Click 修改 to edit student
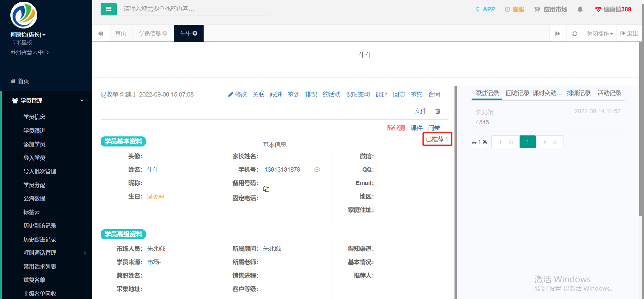This screenshot has width=644, height=299. [237, 95]
